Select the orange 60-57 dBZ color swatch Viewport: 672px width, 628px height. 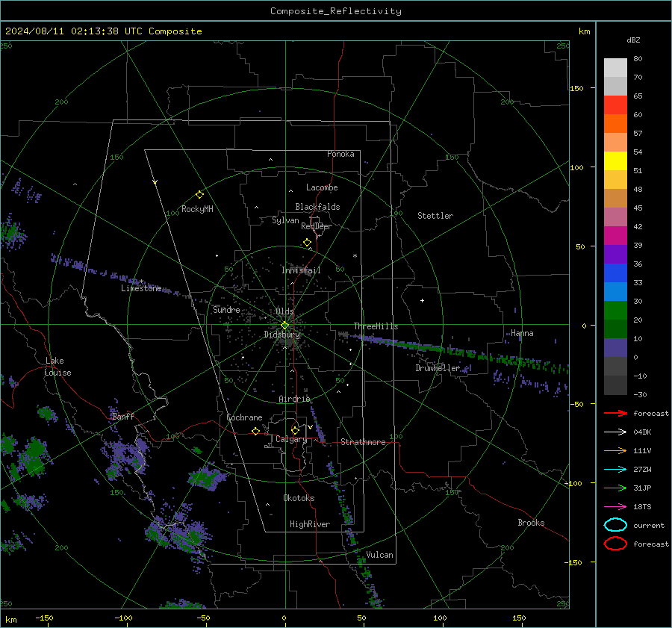pyautogui.click(x=615, y=124)
